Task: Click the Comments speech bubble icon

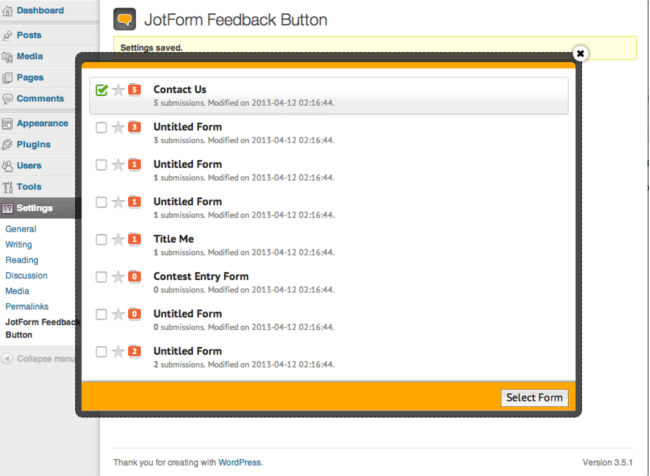Action: (7, 99)
